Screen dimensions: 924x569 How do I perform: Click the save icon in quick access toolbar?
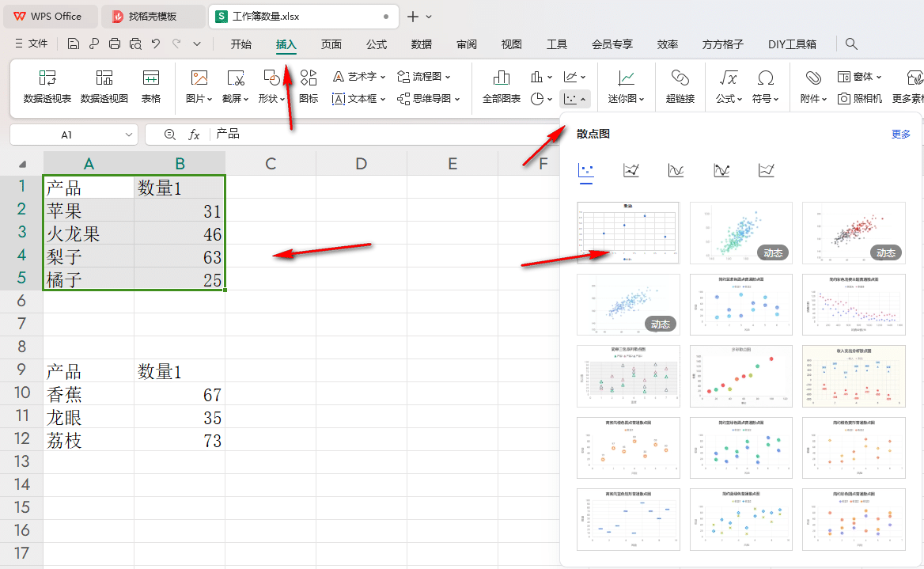[73, 44]
